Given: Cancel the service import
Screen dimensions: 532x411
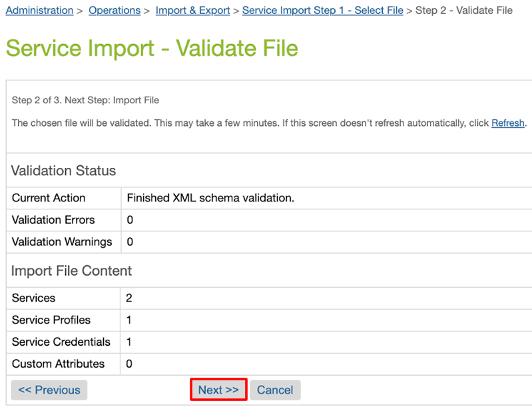Looking at the screenshot, I should (275, 390).
